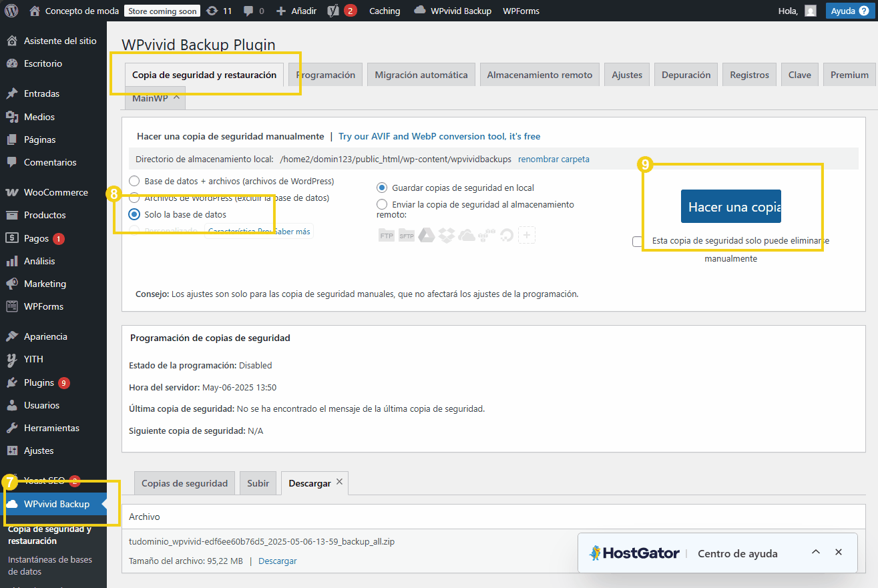Open WPvivid Backup in the admin bar
Viewport: 878px width, 588px height.
[453, 11]
